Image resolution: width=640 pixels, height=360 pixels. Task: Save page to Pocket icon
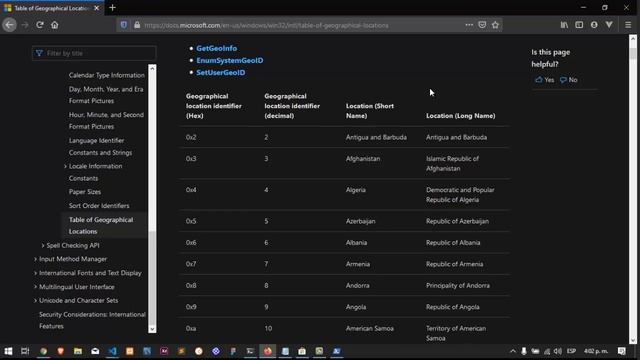(482, 25)
